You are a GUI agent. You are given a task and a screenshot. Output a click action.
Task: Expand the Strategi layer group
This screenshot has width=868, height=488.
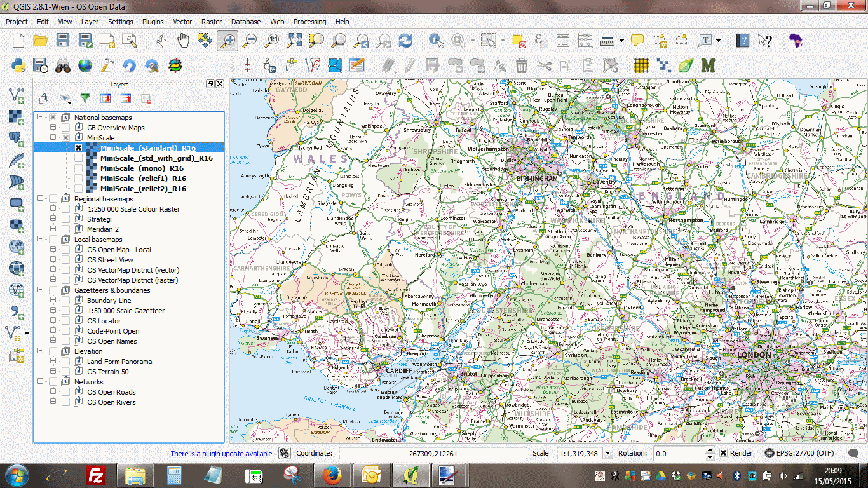(x=53, y=219)
